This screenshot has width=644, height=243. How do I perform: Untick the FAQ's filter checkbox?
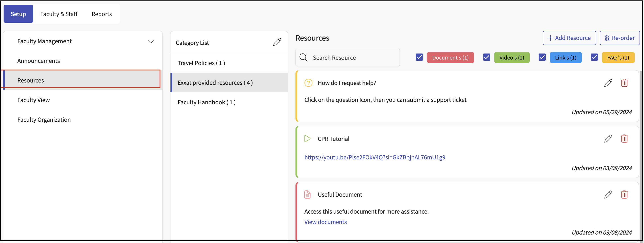click(x=594, y=57)
